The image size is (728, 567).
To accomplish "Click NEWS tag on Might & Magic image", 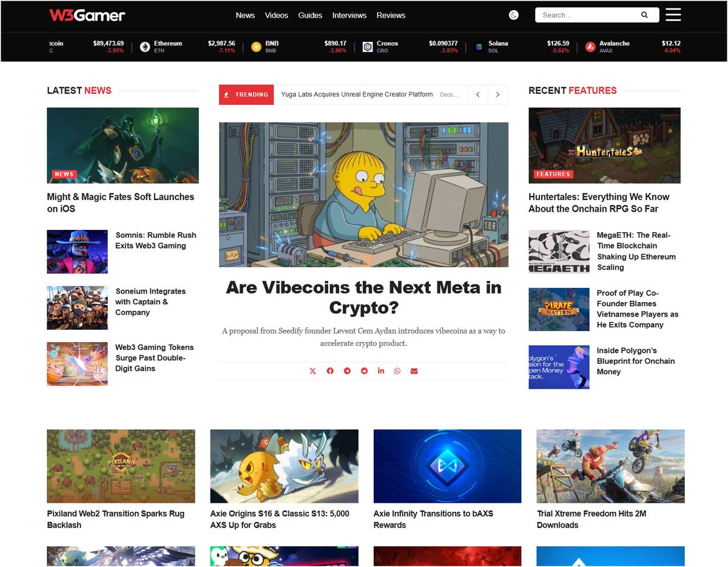I will coord(64,174).
